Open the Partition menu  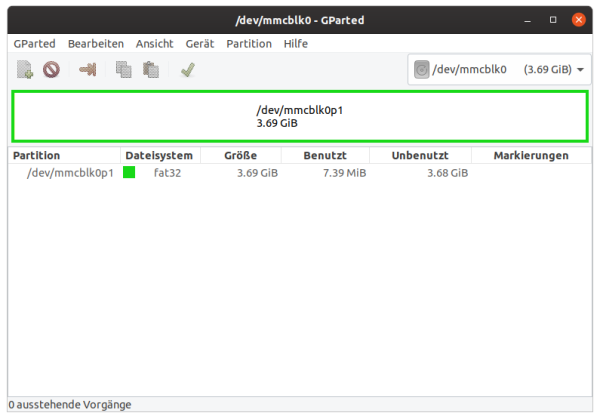pos(249,44)
